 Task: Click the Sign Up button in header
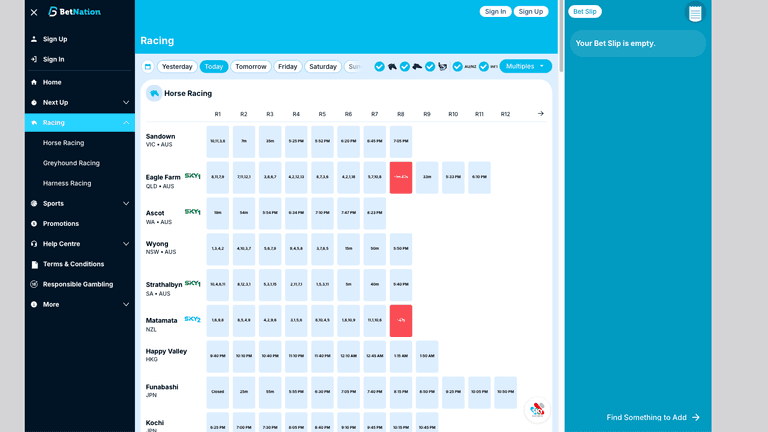click(x=530, y=12)
